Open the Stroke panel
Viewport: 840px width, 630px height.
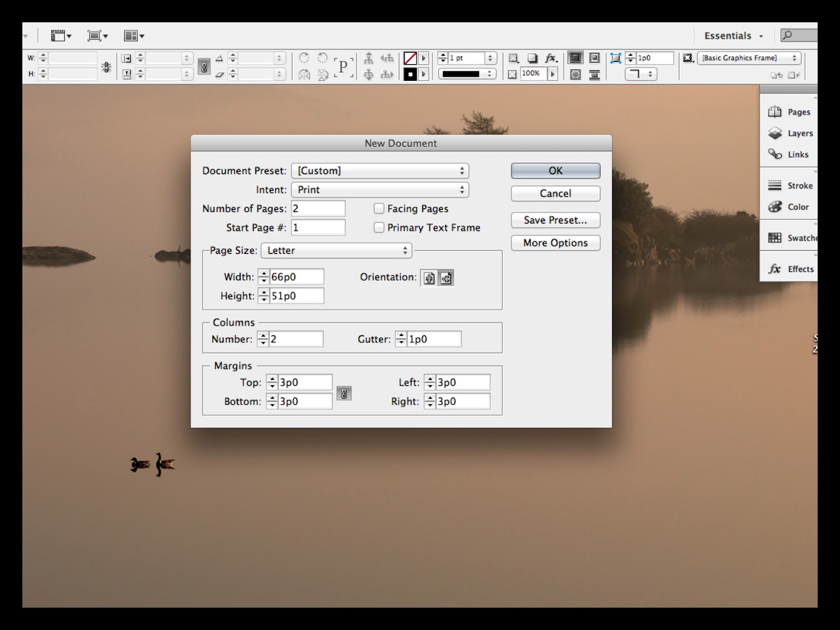point(790,185)
